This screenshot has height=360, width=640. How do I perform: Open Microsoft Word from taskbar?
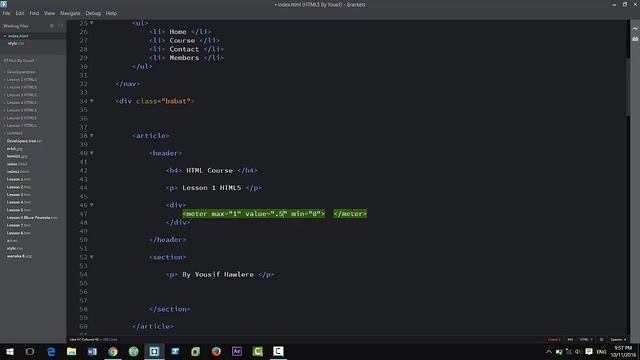point(92,351)
